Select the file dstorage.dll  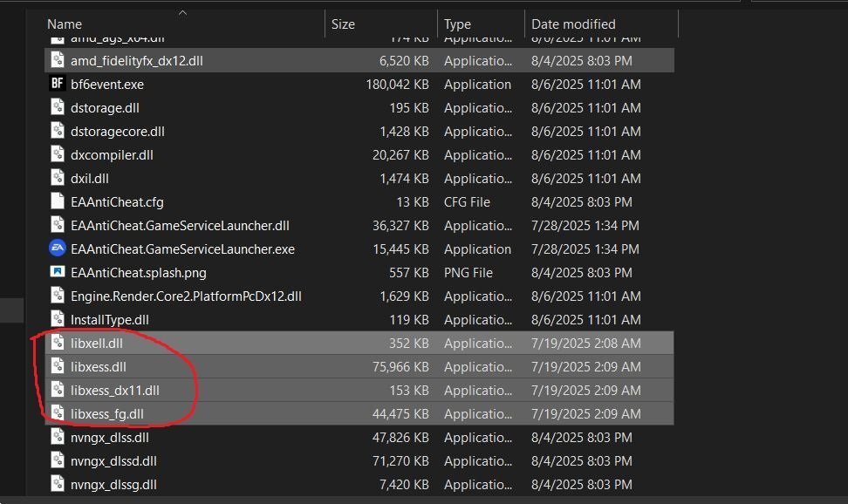click(105, 107)
